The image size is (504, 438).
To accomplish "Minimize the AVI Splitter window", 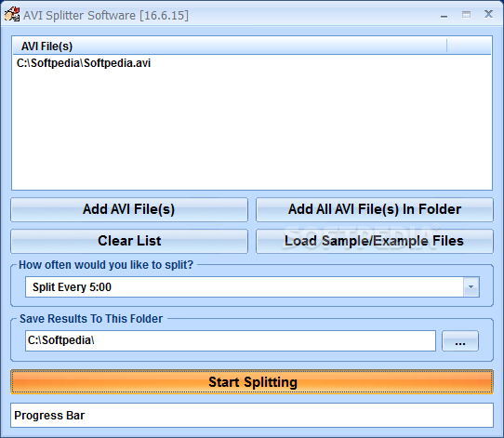I will pyautogui.click(x=444, y=15).
